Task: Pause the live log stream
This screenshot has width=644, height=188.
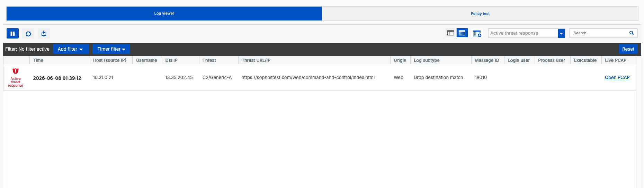Action: 12,34
